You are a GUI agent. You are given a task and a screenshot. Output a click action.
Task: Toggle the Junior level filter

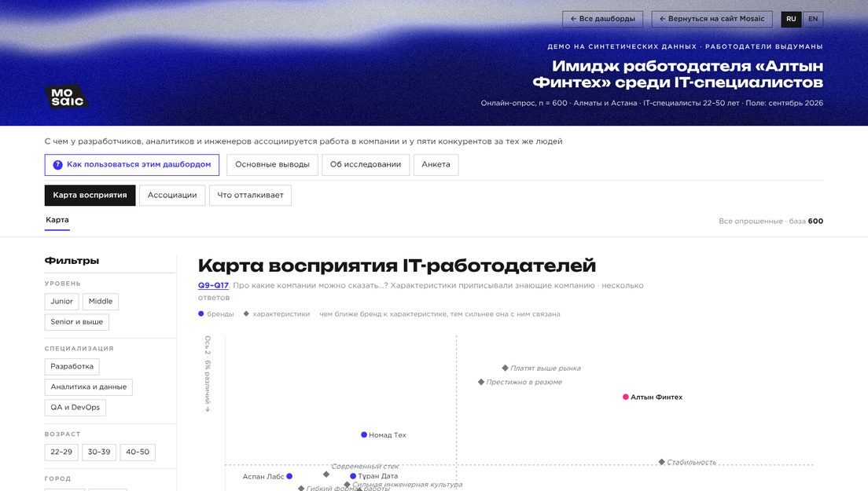pos(61,302)
